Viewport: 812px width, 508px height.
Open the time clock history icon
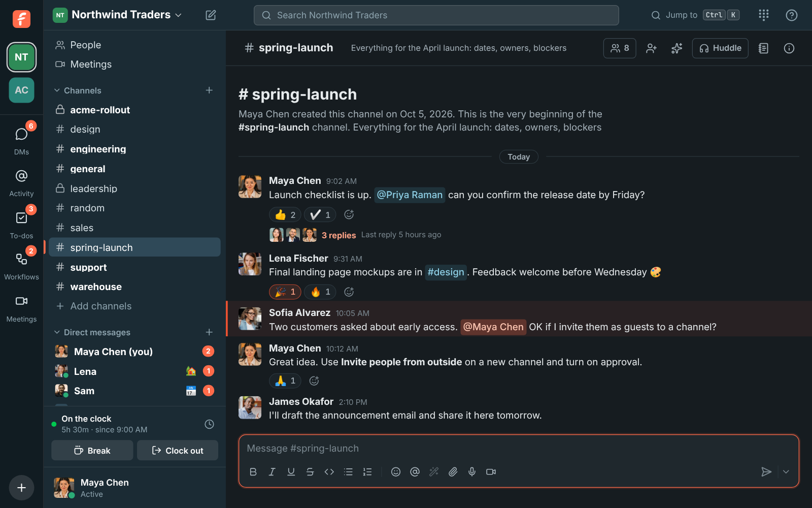click(209, 424)
